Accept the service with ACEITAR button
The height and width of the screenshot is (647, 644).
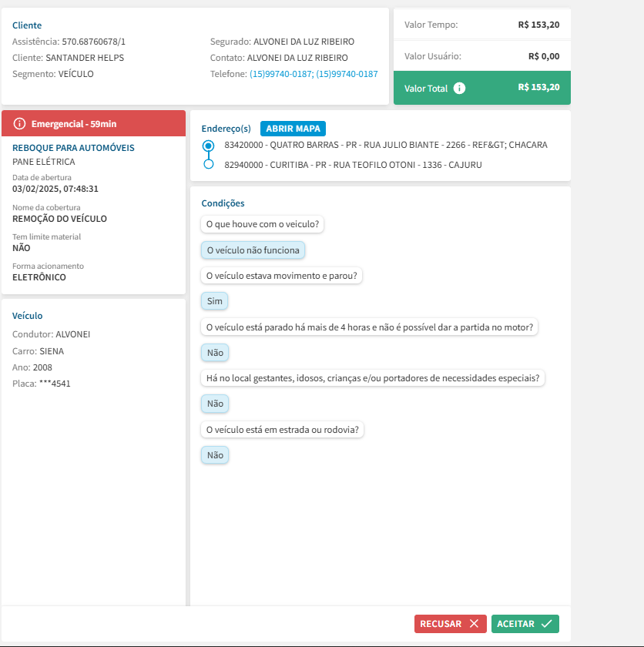[525, 623]
